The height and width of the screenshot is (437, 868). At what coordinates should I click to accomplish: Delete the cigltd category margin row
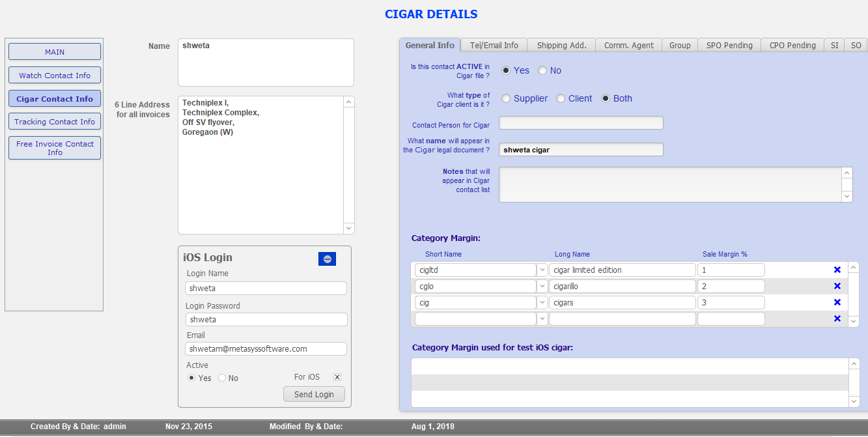837,270
